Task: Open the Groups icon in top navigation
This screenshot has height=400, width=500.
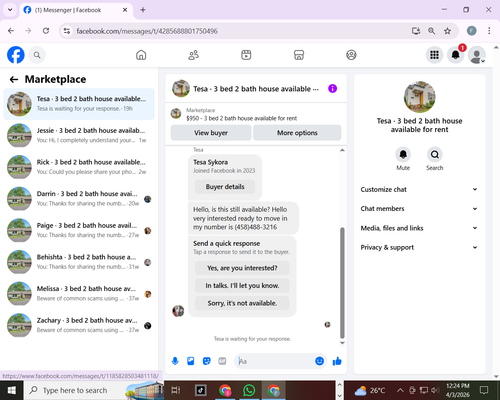Action: tap(351, 55)
